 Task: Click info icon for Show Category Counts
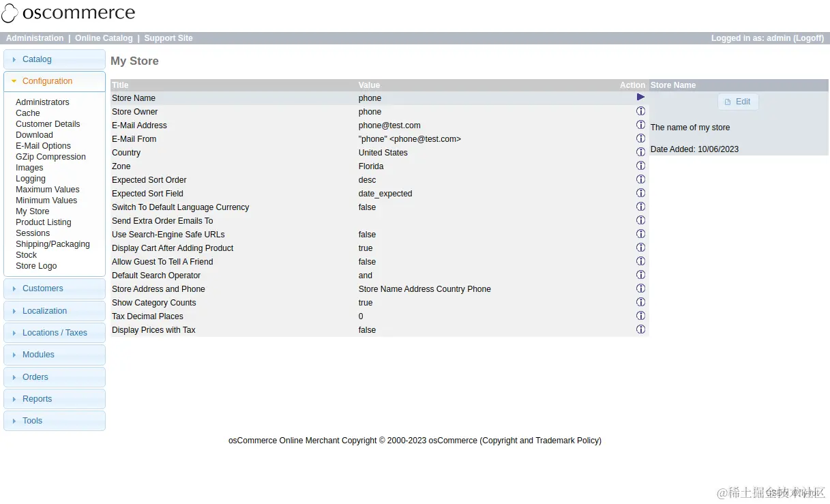(640, 302)
